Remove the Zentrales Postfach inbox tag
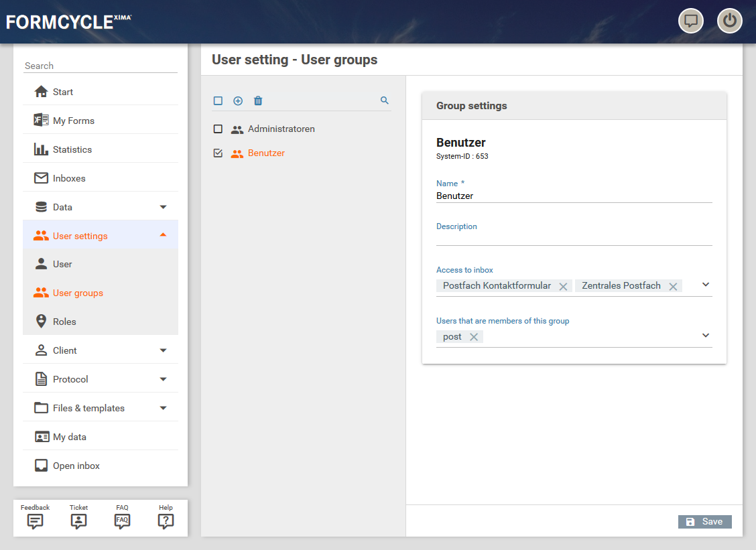The height and width of the screenshot is (550, 756). pos(673,287)
